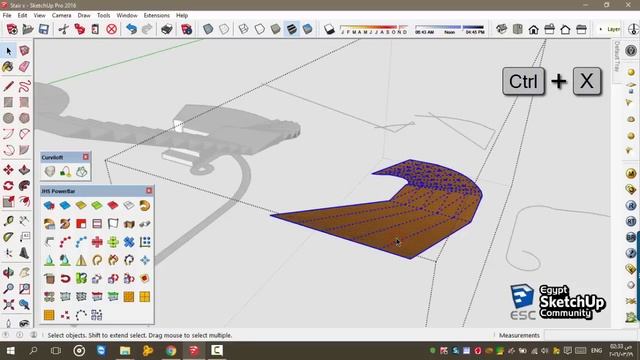The image size is (640, 360).
Task: Select the Rotate tool
Action: (8, 186)
